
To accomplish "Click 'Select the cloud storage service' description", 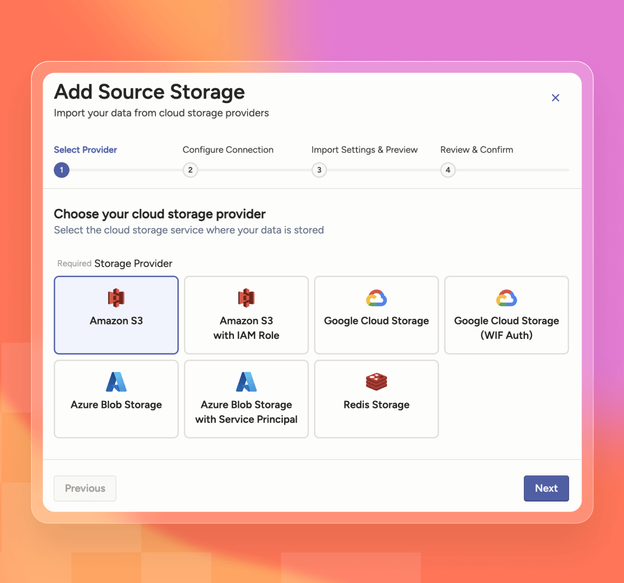I will click(189, 230).
